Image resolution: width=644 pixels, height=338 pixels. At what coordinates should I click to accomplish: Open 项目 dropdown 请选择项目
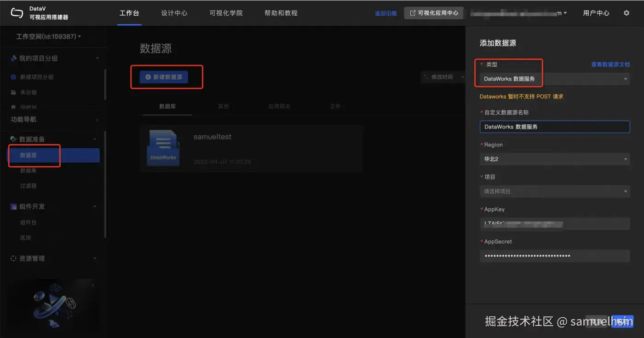555,191
